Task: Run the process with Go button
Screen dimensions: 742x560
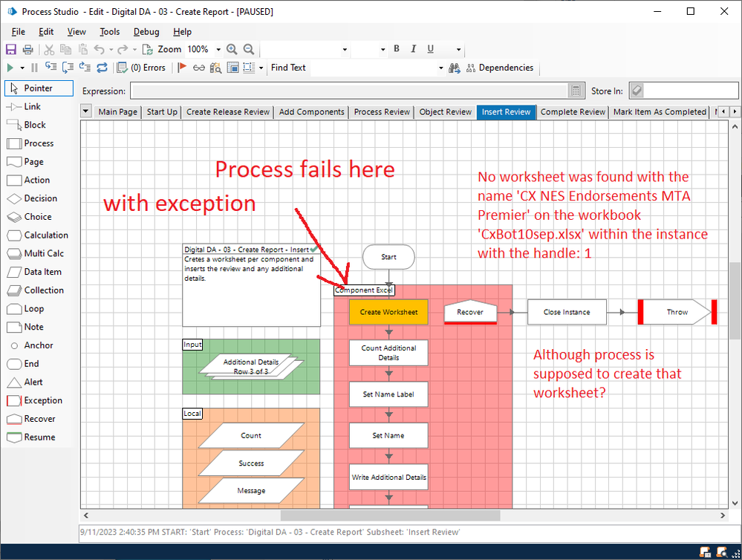Action: pos(10,68)
